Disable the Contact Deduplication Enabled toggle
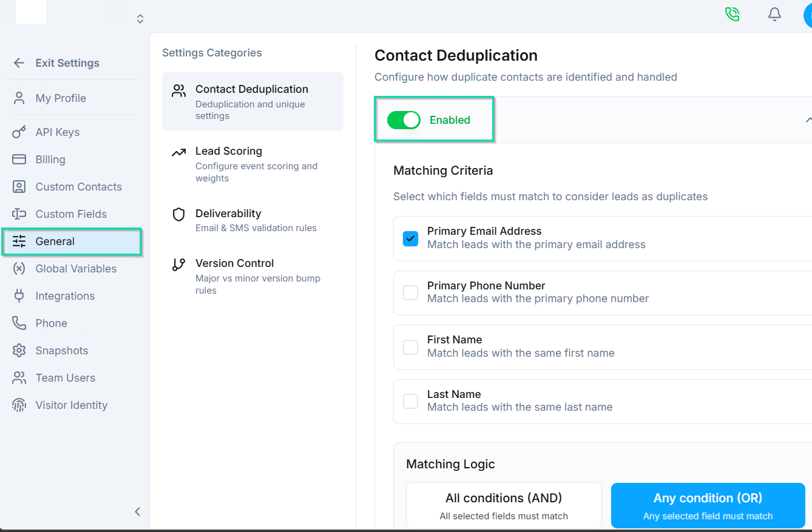 (404, 120)
